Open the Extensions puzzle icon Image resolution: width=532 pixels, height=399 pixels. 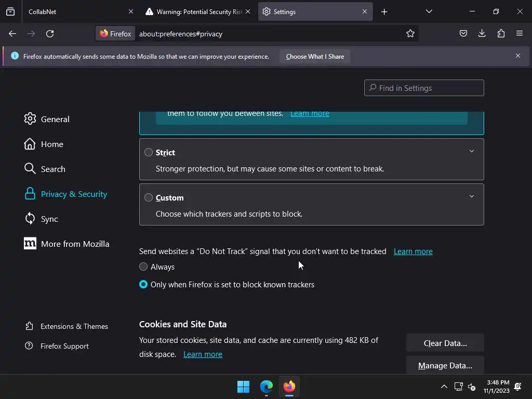[501, 33]
